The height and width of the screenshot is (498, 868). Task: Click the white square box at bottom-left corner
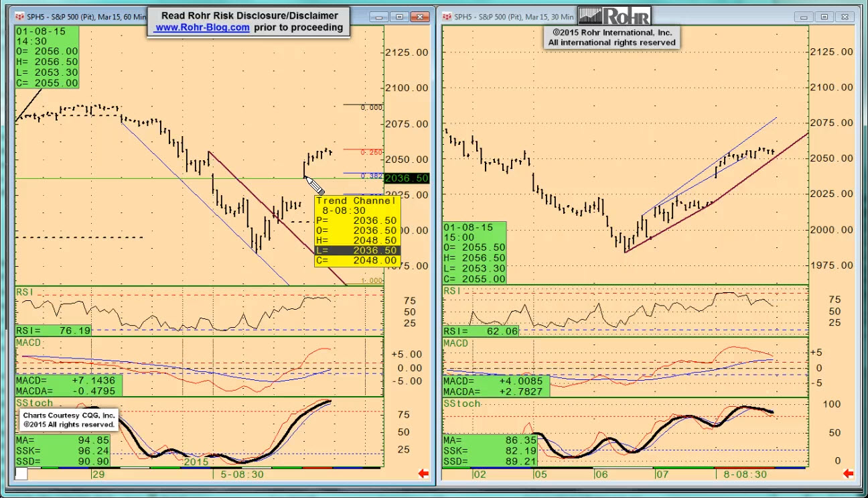click(x=21, y=474)
